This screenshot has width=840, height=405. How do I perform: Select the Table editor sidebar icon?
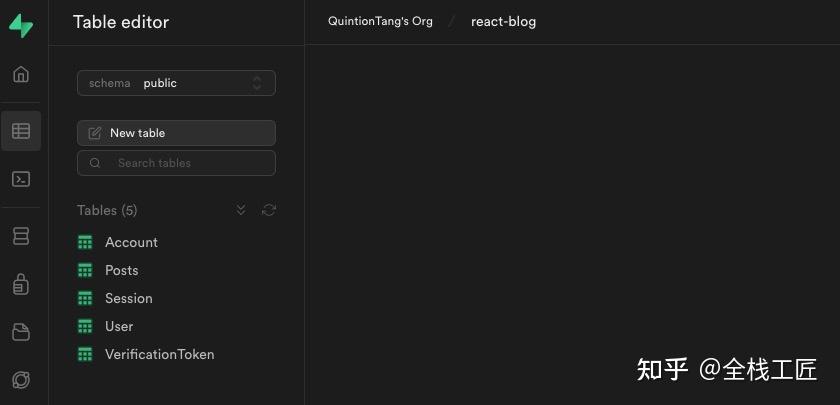(21, 131)
